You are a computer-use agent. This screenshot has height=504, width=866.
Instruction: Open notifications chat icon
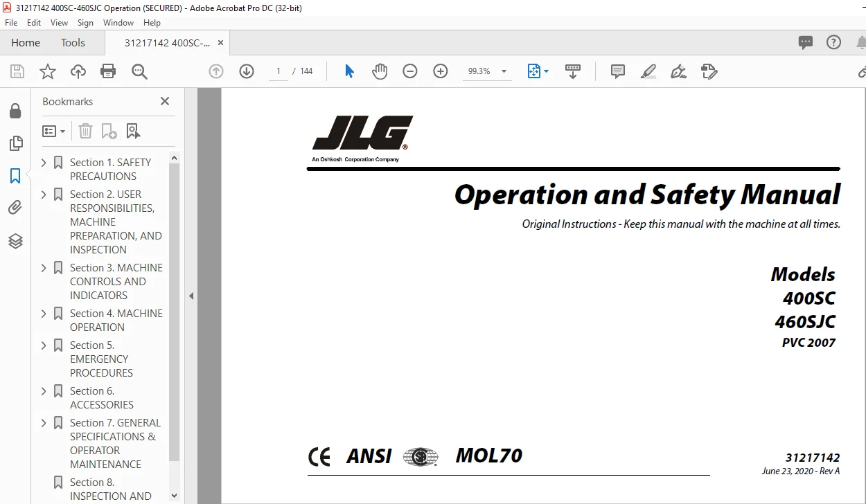coord(805,42)
